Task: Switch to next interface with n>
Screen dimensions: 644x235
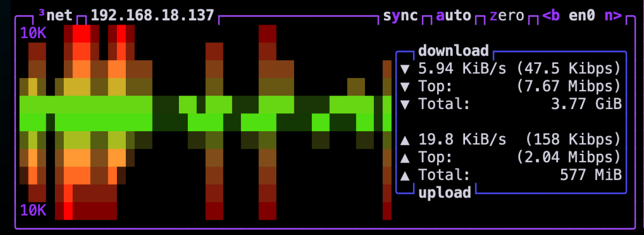Action: 613,16
